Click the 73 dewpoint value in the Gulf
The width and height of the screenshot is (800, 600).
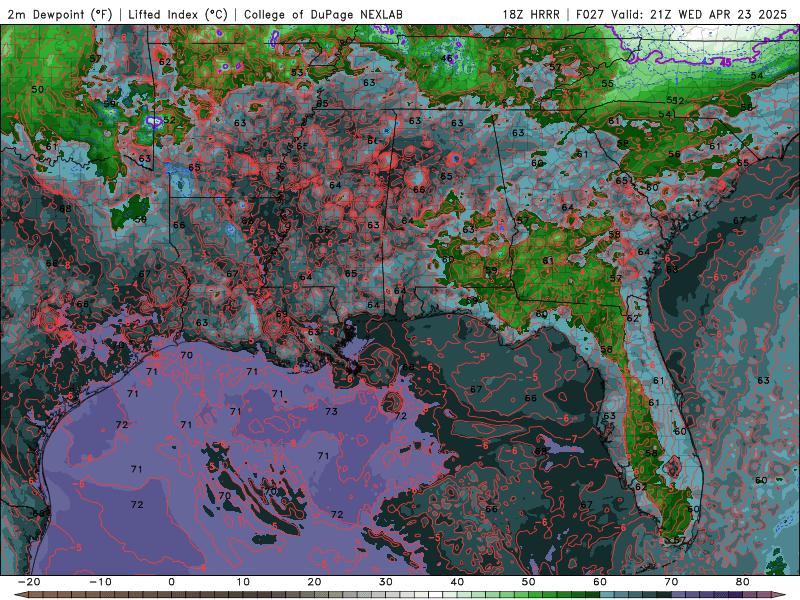pyautogui.click(x=331, y=411)
